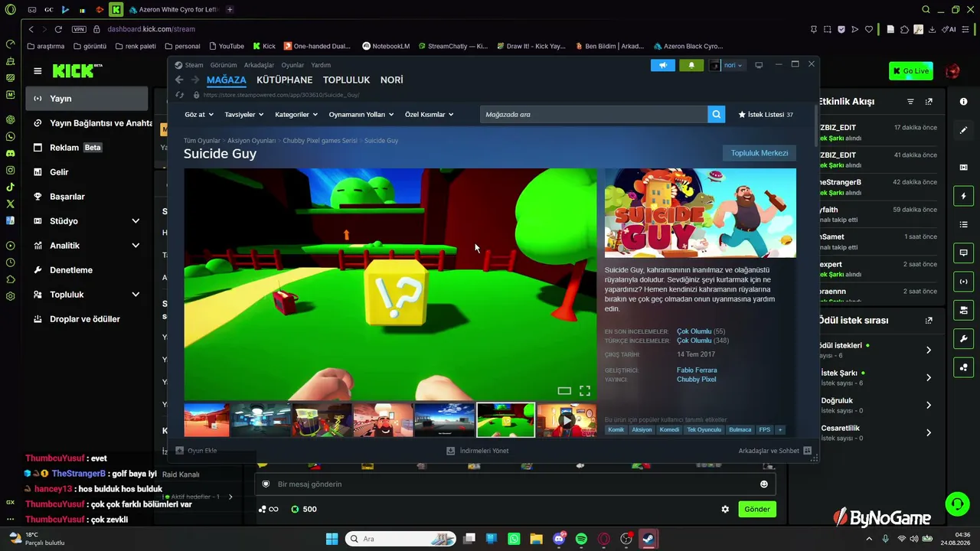
Task: Open Discord from the Windows taskbar
Action: coord(559,539)
